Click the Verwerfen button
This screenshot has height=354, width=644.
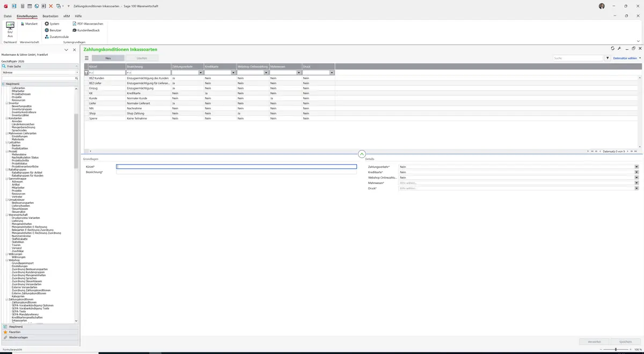click(x=595, y=341)
